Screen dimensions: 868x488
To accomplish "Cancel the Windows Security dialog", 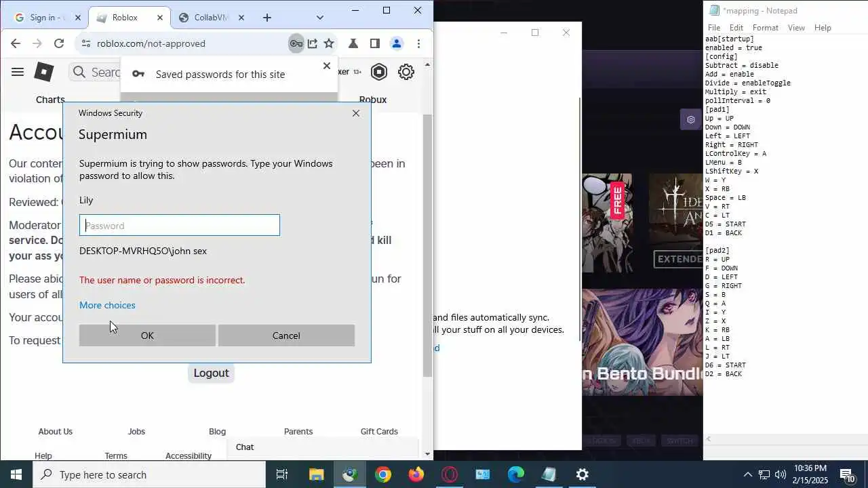I will click(x=286, y=335).
